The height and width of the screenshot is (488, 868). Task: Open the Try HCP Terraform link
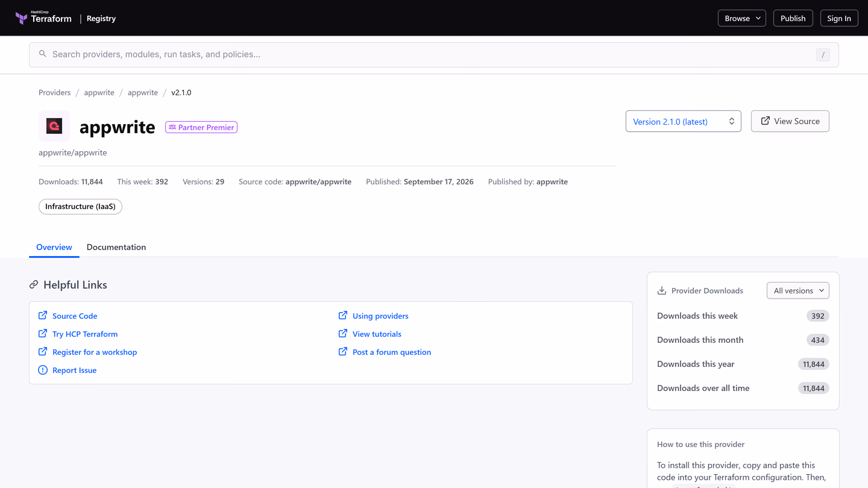[x=85, y=334]
